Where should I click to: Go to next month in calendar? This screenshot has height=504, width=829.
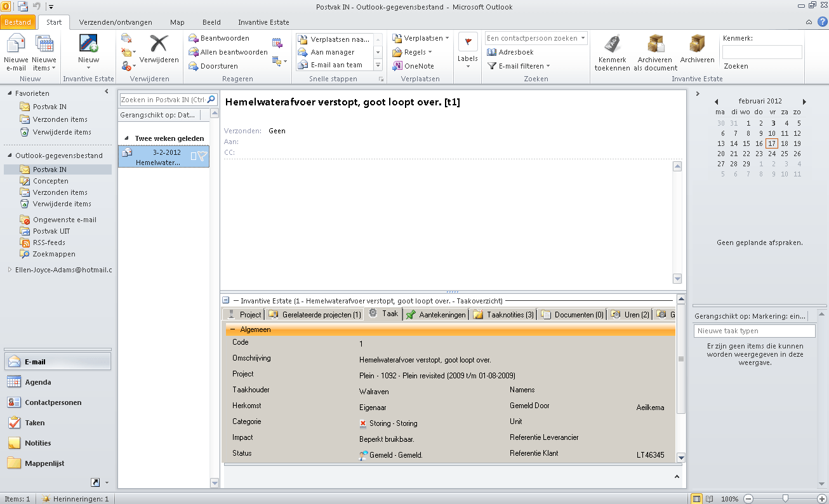click(804, 102)
